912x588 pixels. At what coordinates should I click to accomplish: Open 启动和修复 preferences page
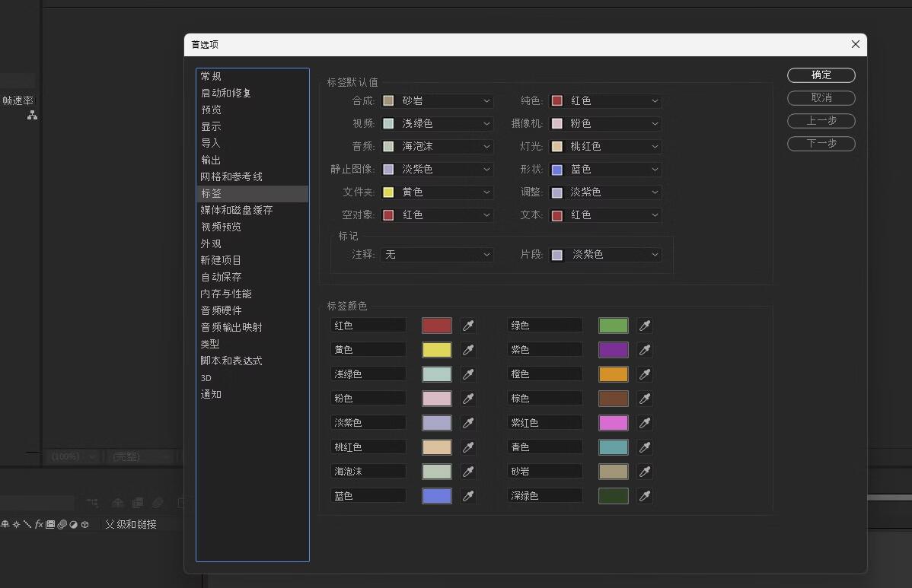pyautogui.click(x=253, y=93)
